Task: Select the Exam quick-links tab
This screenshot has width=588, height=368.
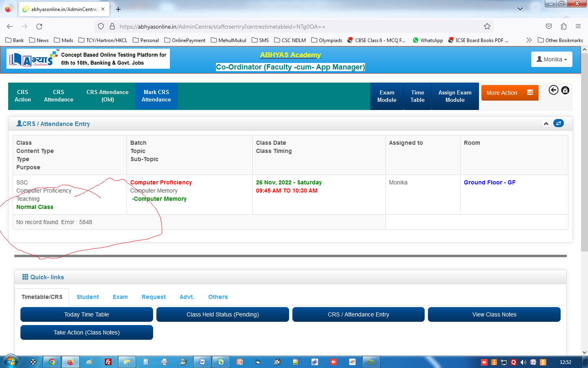Action: coord(120,297)
